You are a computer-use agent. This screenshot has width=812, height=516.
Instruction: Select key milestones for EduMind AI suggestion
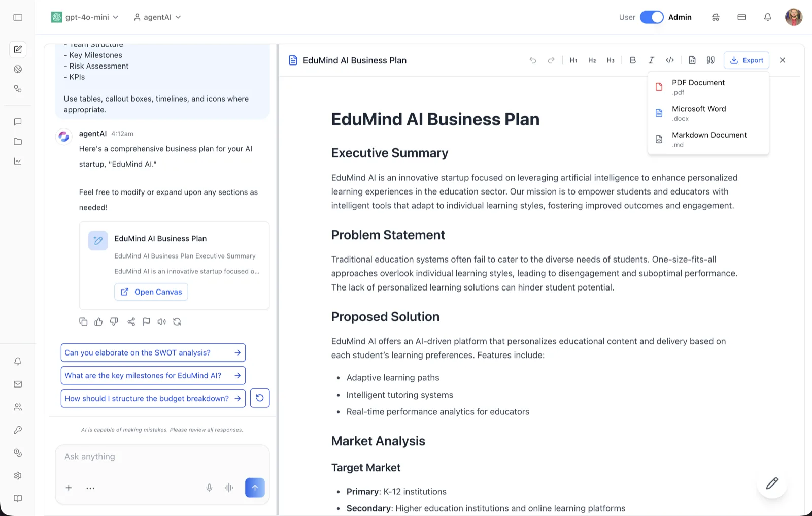[x=153, y=376]
